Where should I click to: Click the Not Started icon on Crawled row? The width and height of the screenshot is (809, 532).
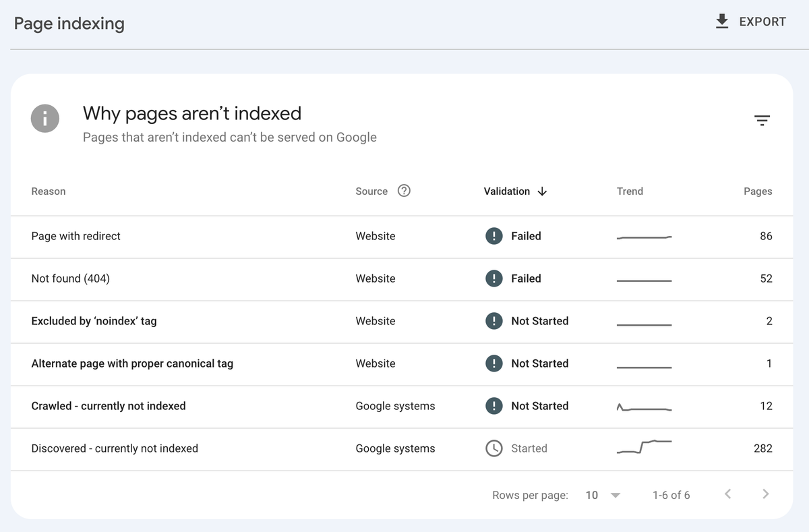click(x=493, y=406)
